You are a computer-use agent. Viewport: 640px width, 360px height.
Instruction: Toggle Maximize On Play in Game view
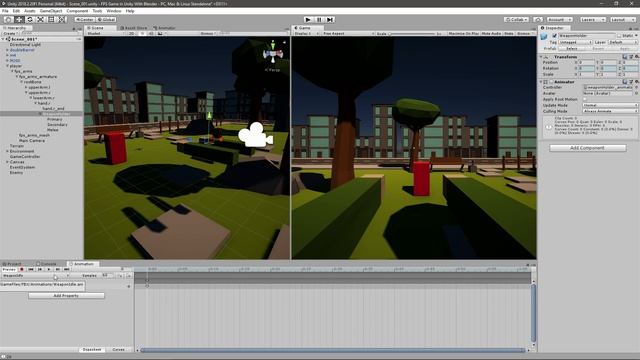463,33
